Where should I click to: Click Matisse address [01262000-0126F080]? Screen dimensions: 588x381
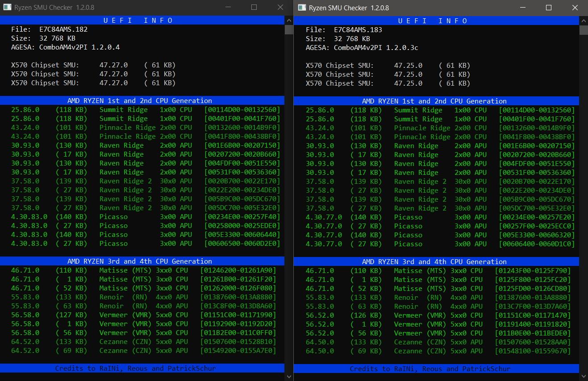point(238,288)
